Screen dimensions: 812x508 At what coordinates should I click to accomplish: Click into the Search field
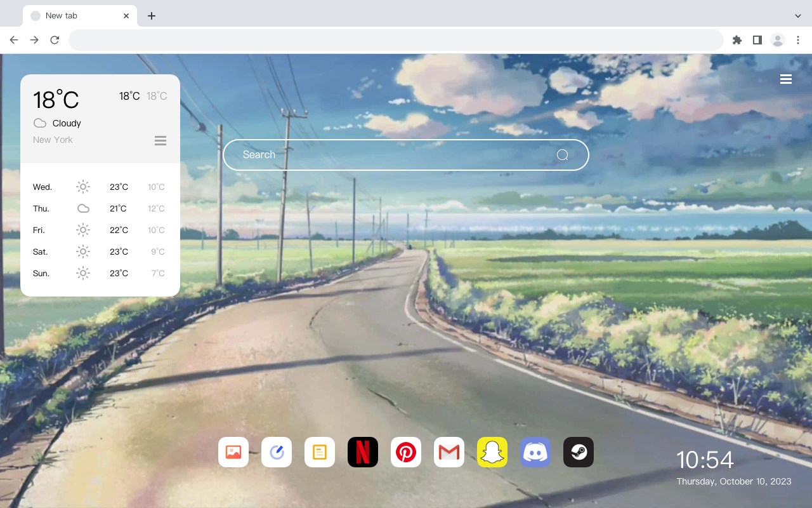click(406, 155)
